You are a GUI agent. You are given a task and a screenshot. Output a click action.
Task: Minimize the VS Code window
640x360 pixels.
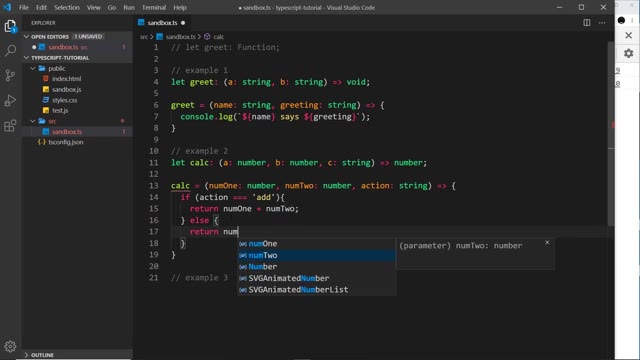click(x=559, y=7)
